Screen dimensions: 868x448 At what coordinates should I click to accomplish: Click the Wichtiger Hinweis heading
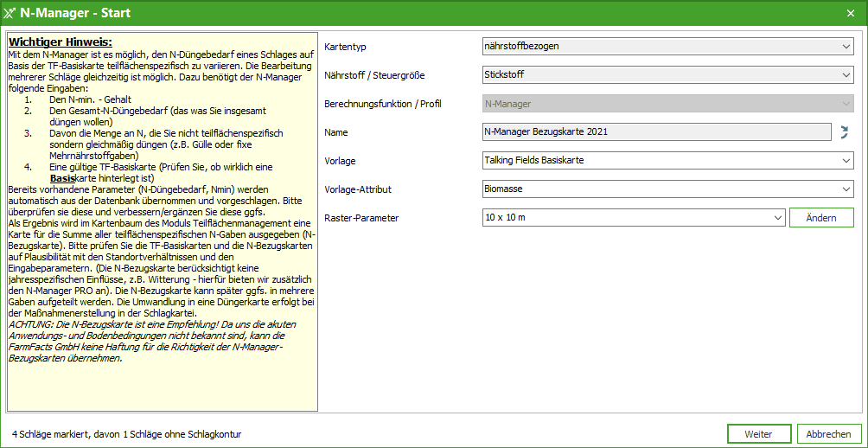pyautogui.click(x=61, y=42)
